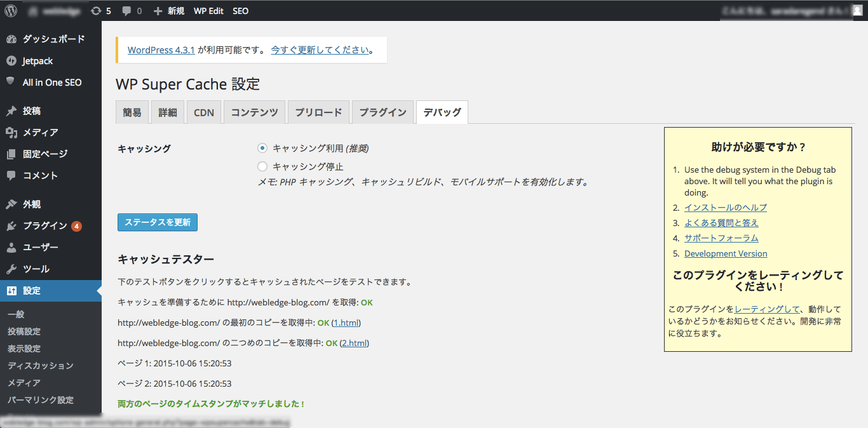Viewport: 868px width, 428px height.
Task: Open the コンテンツ tab
Action: pyautogui.click(x=254, y=112)
